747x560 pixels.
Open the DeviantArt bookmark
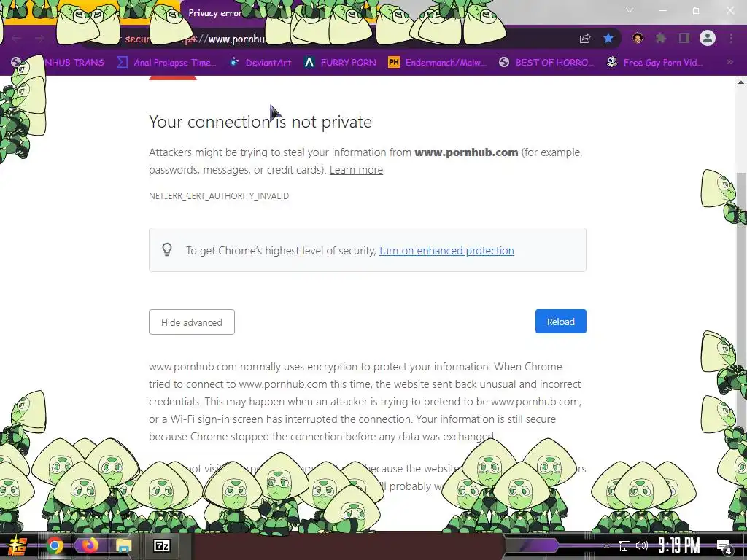click(x=260, y=63)
